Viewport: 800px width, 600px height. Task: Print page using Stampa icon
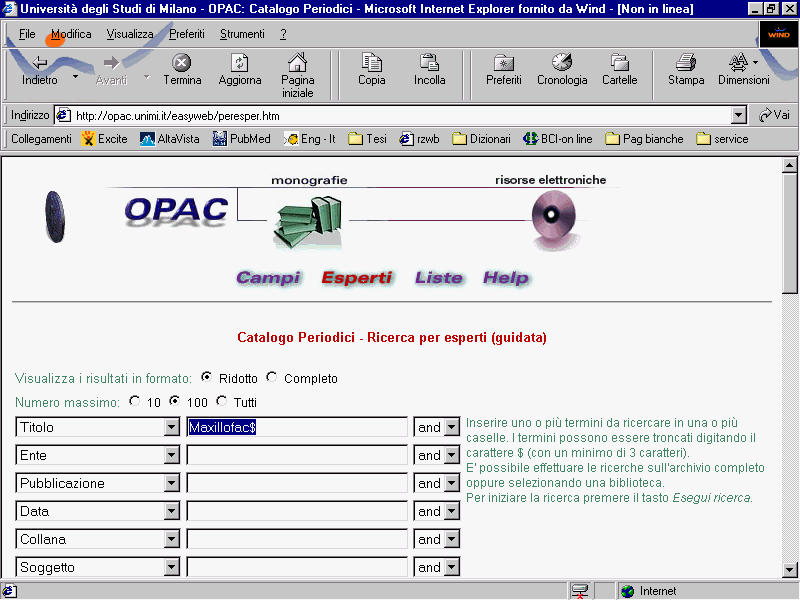pos(686,63)
